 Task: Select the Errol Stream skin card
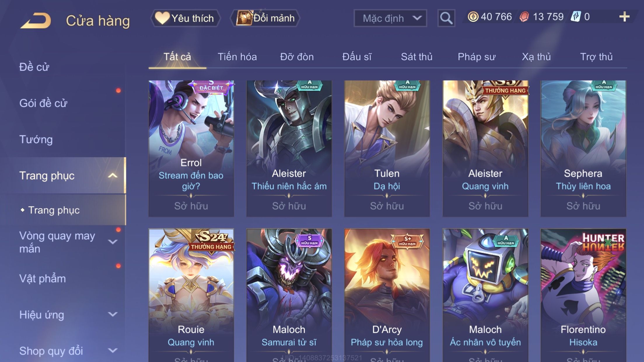click(x=191, y=149)
